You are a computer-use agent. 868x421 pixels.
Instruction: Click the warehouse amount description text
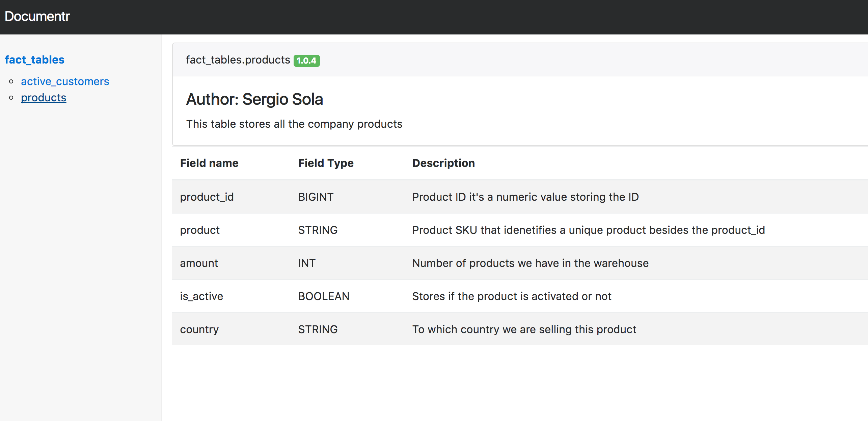[530, 263]
